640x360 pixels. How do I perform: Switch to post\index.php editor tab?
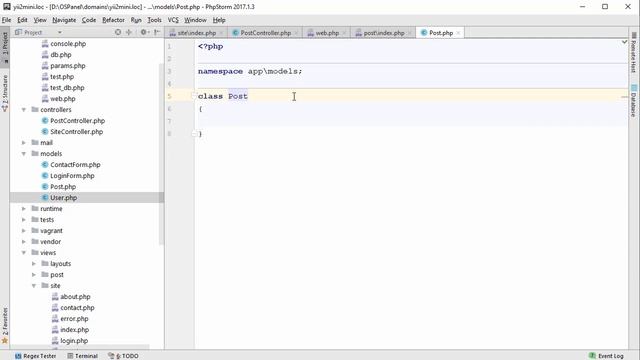(384, 33)
